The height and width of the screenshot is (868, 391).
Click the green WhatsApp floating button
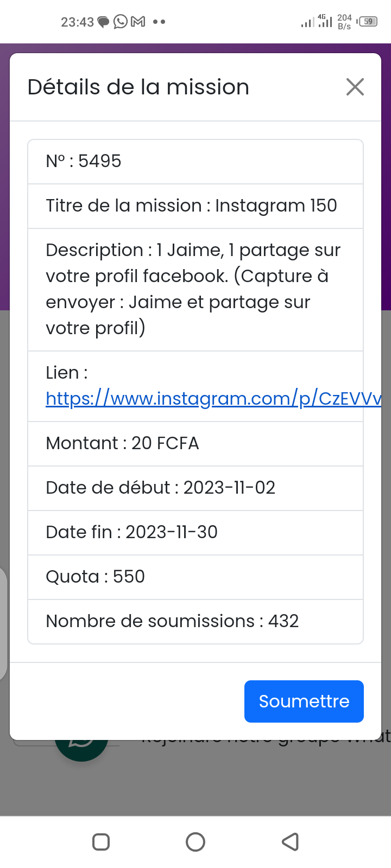tap(81, 746)
